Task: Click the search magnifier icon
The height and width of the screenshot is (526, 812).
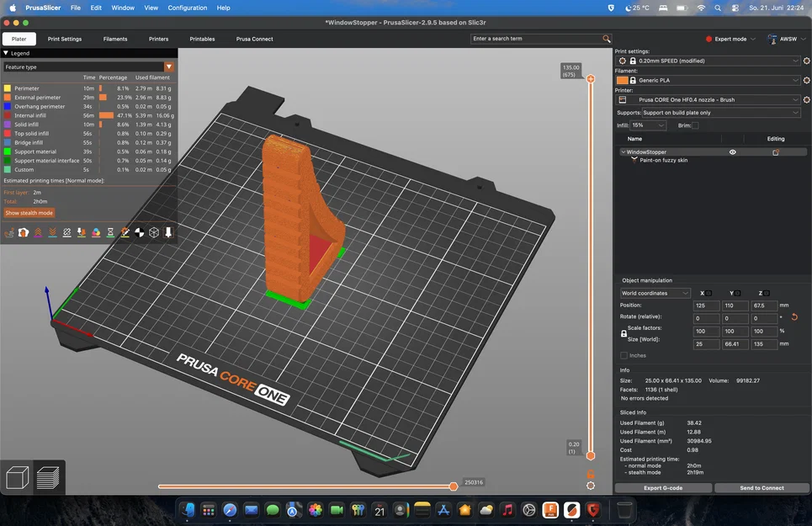Action: click(607, 39)
